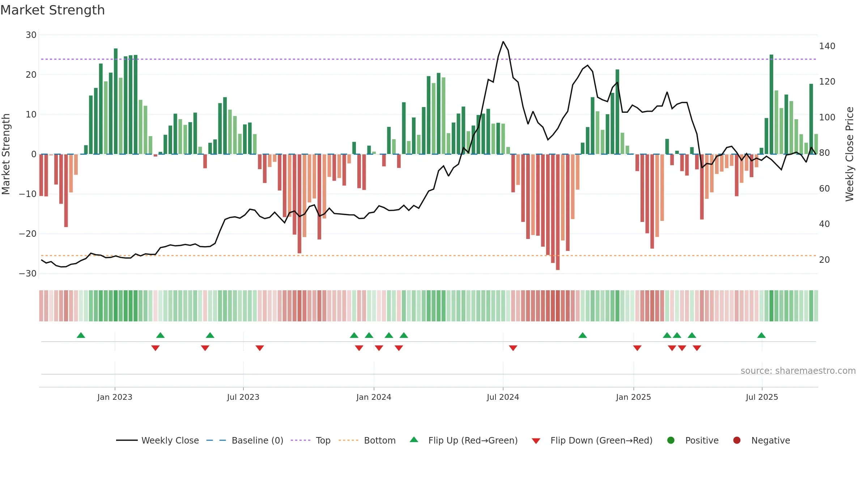
Task: Click the right-axis tick label 100
Action: click(827, 117)
